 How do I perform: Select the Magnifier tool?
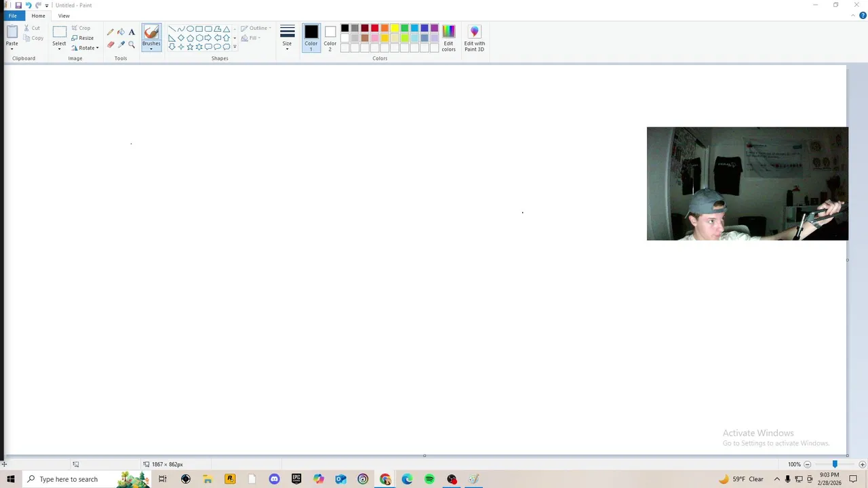coord(132,44)
